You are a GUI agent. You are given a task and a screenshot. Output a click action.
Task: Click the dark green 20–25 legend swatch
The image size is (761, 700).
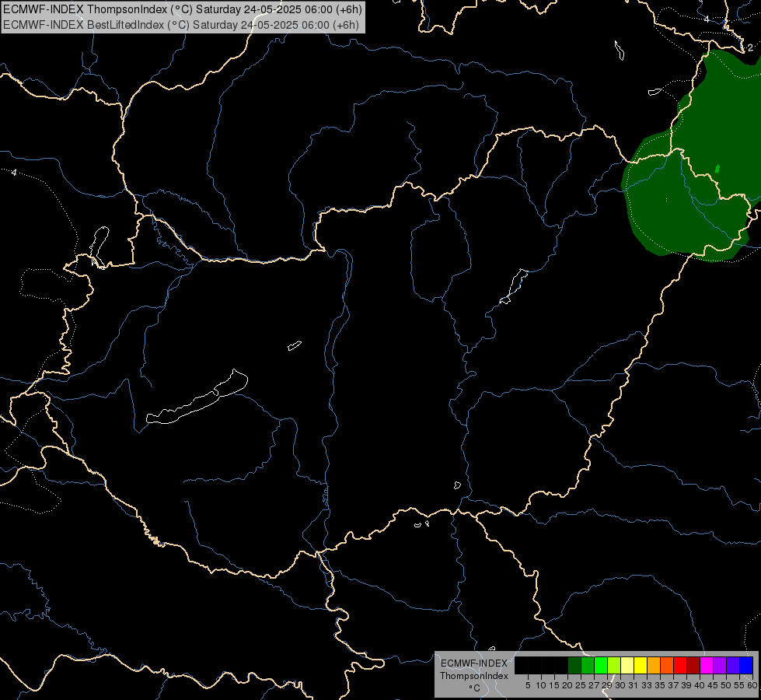[574, 665]
